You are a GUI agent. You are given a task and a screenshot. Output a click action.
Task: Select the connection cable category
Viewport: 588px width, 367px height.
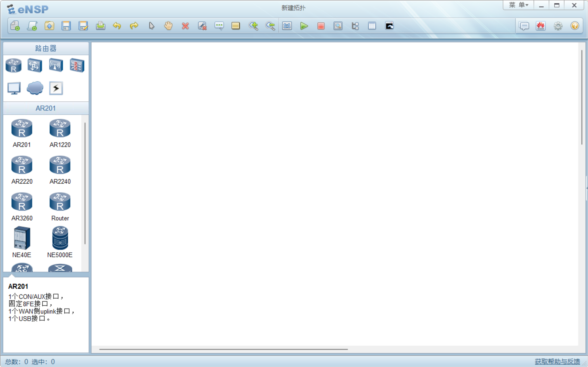pos(56,88)
